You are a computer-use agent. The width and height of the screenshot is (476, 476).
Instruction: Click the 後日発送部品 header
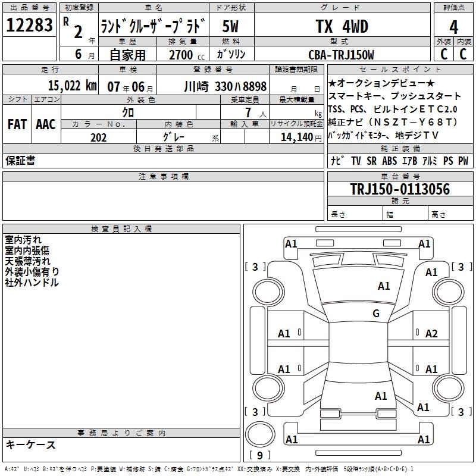[164, 148]
